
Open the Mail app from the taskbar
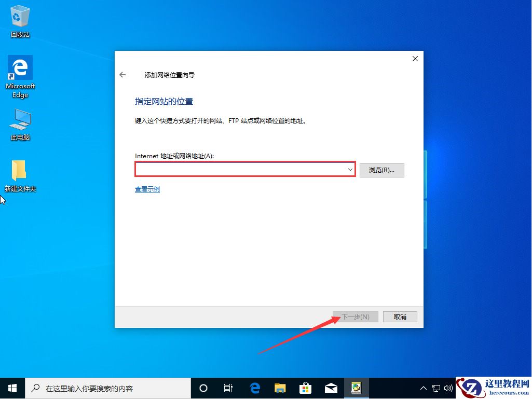point(331,388)
